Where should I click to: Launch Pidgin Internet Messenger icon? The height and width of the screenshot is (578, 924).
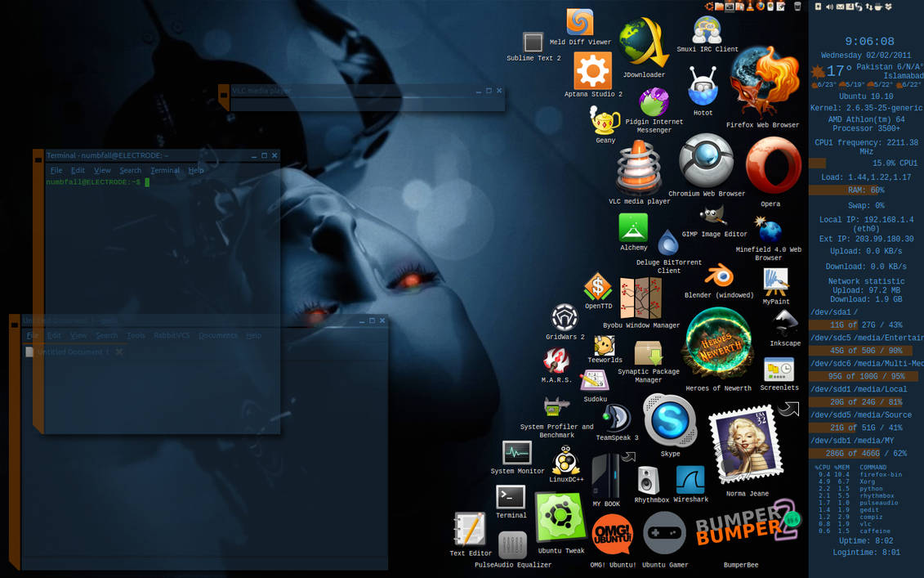click(x=654, y=102)
